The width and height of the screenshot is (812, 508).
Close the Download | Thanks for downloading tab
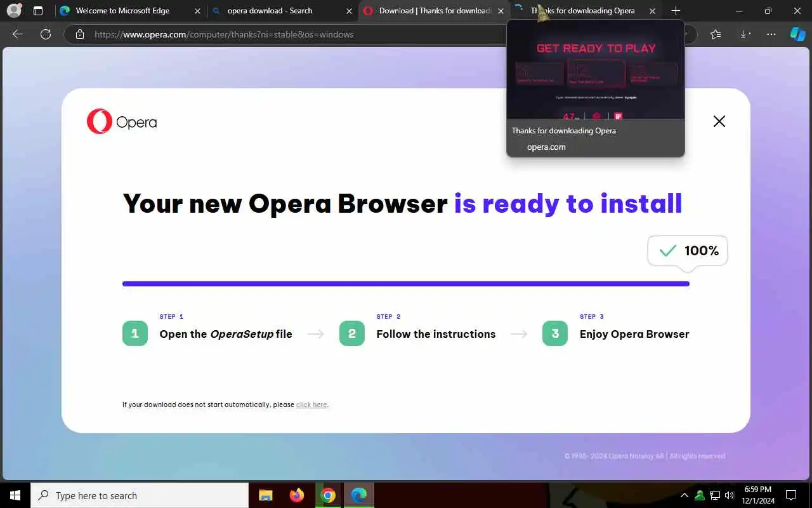point(501,11)
